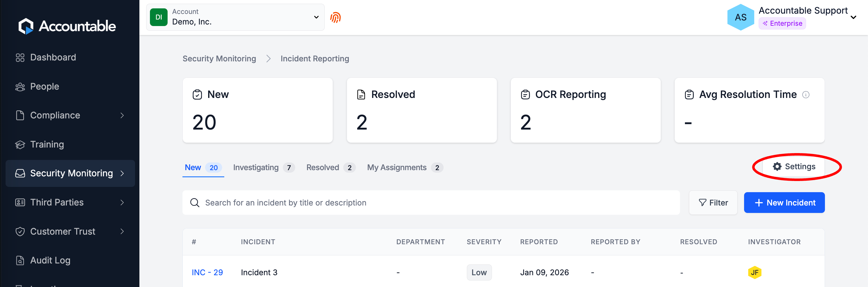
Task: Click the magnifier icon in search bar
Action: click(x=195, y=203)
